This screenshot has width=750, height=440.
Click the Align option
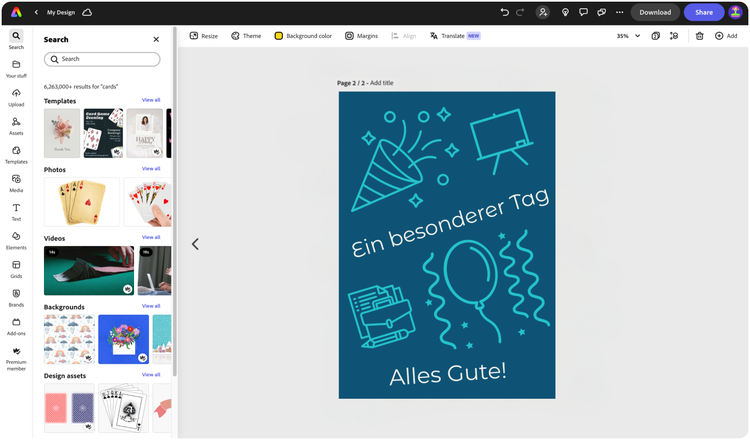pyautogui.click(x=404, y=36)
